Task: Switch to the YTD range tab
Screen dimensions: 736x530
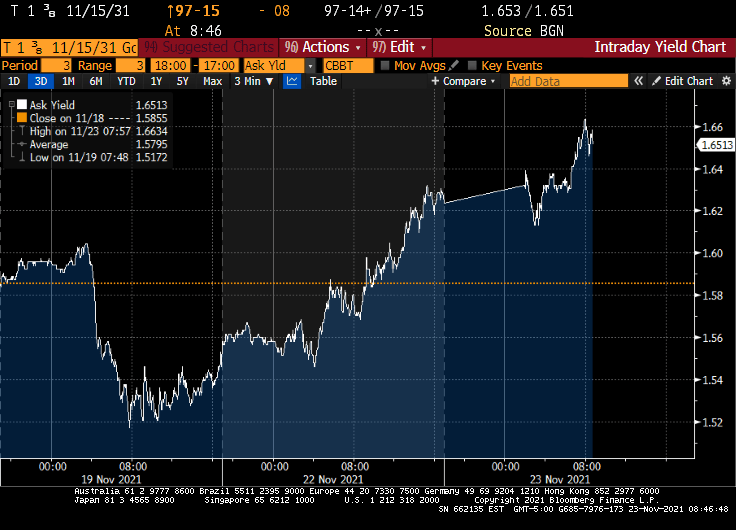Action: [126, 81]
